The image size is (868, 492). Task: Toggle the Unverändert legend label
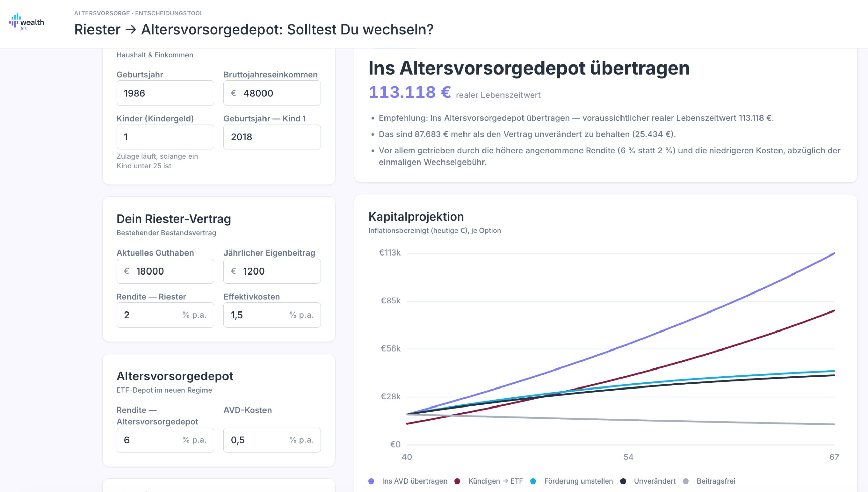click(655, 481)
